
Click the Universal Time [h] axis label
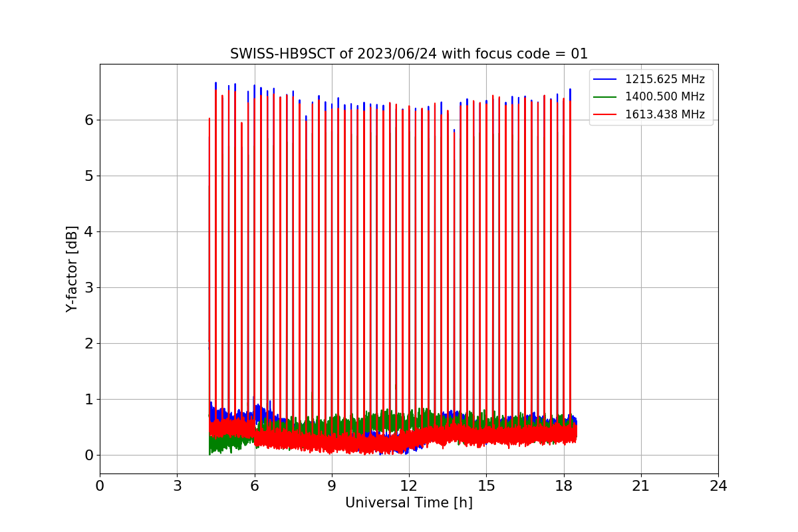pos(409,503)
